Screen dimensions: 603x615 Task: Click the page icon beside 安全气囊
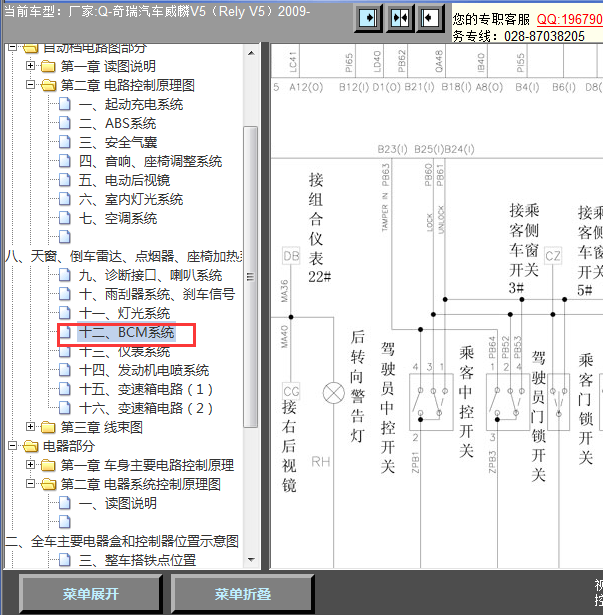coord(65,142)
